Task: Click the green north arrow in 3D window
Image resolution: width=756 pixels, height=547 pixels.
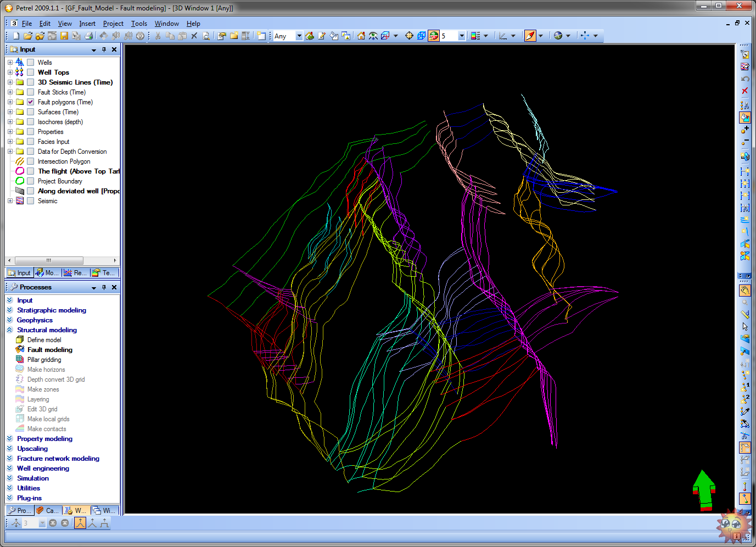Action: (x=704, y=490)
